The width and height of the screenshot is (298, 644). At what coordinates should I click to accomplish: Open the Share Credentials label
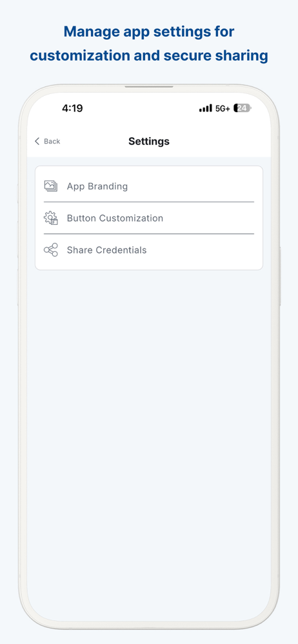pyautogui.click(x=106, y=250)
